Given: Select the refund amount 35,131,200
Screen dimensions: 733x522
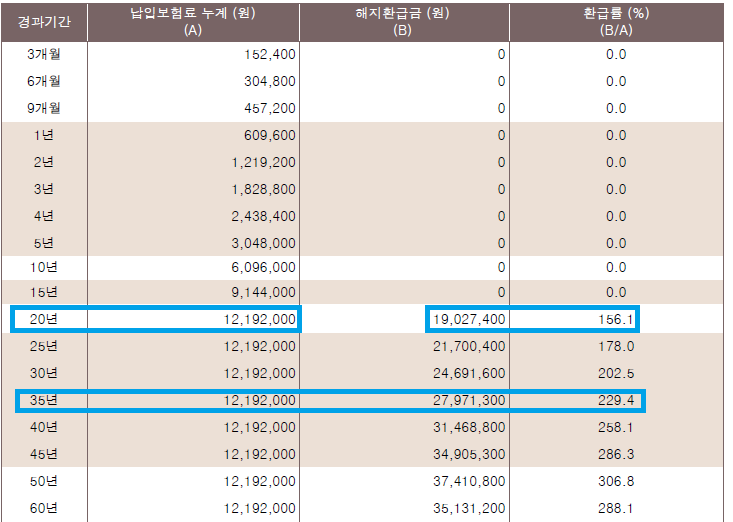Looking at the screenshot, I should [469, 508].
